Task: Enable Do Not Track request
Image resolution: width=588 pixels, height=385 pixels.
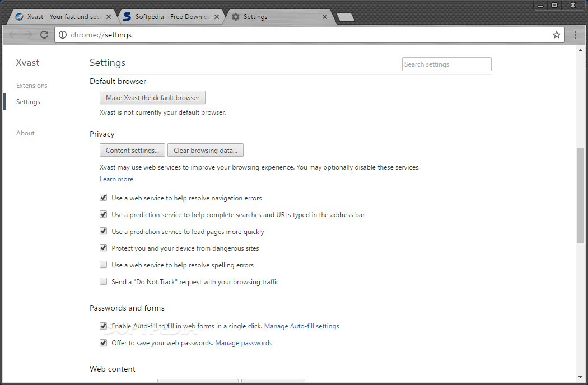Action: pyautogui.click(x=103, y=281)
